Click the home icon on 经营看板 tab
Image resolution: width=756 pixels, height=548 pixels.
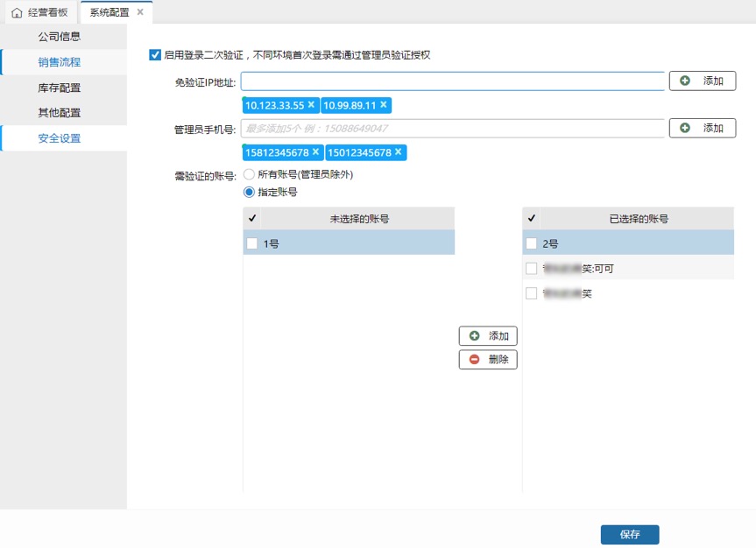[x=17, y=12]
